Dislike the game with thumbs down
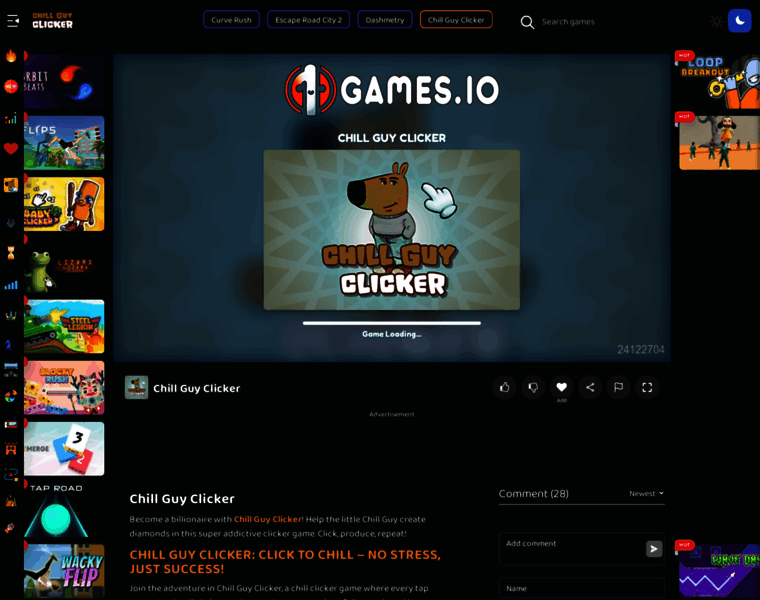The image size is (760, 600). tap(533, 387)
